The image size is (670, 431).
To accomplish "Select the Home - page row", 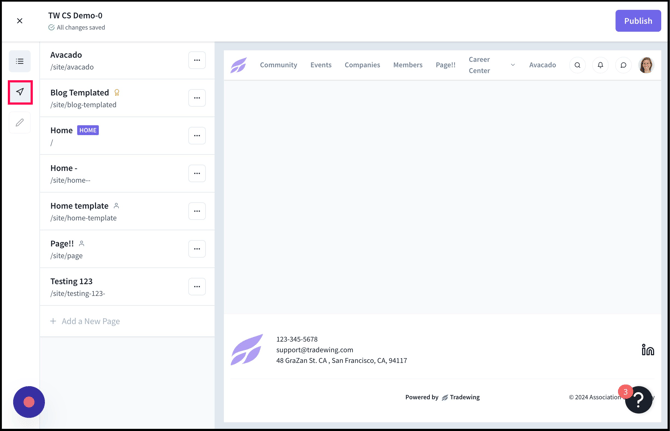I will (127, 173).
